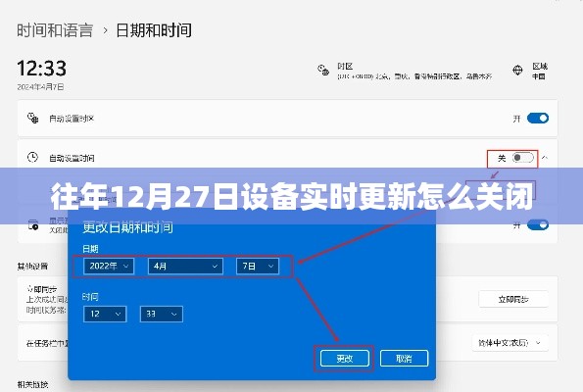Open the hour dropdown showing 12

point(105,314)
